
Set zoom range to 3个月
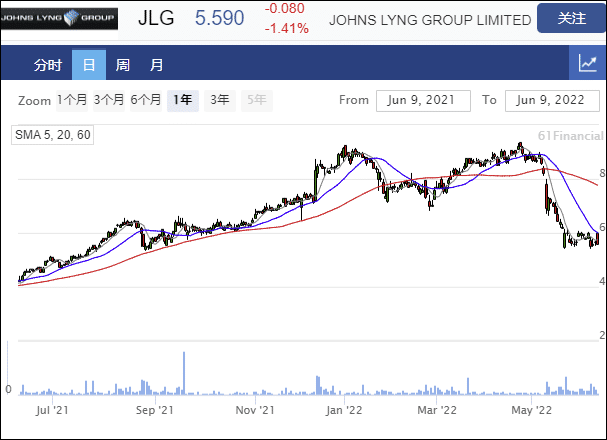click(x=109, y=100)
